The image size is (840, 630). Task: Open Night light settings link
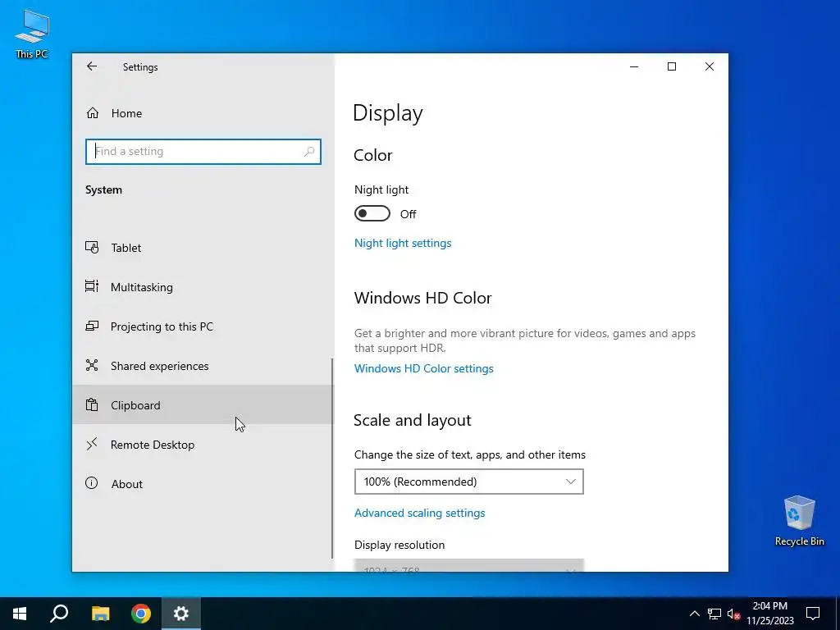click(403, 243)
